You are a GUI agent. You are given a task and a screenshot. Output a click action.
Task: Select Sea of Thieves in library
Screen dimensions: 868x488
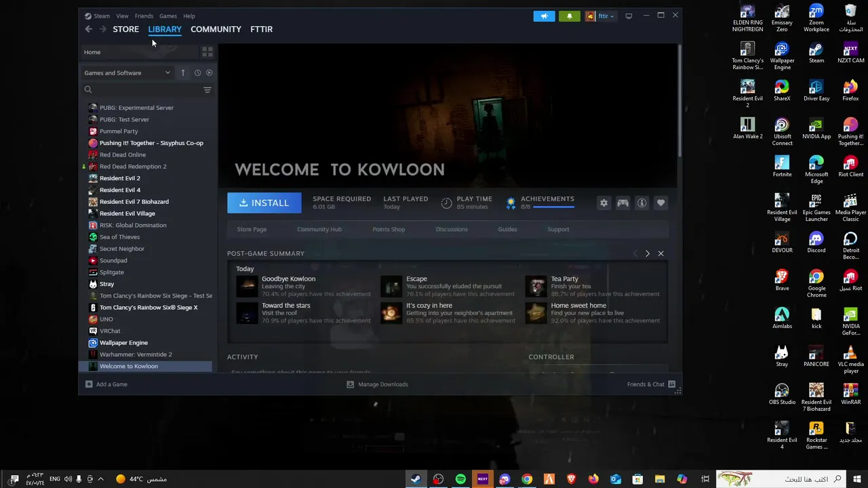119,237
